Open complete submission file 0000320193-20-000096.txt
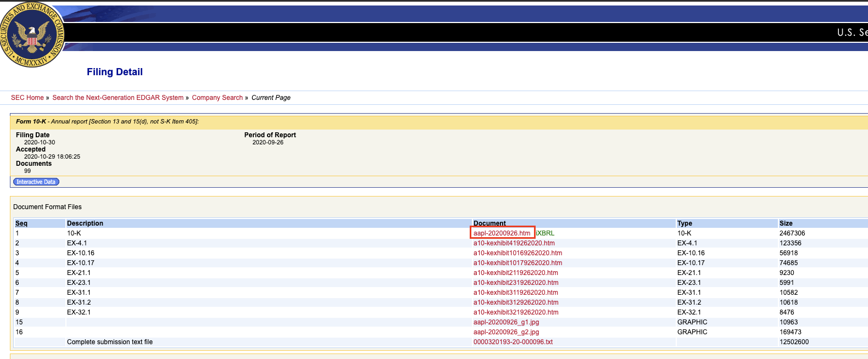The height and width of the screenshot is (359, 868). click(513, 342)
